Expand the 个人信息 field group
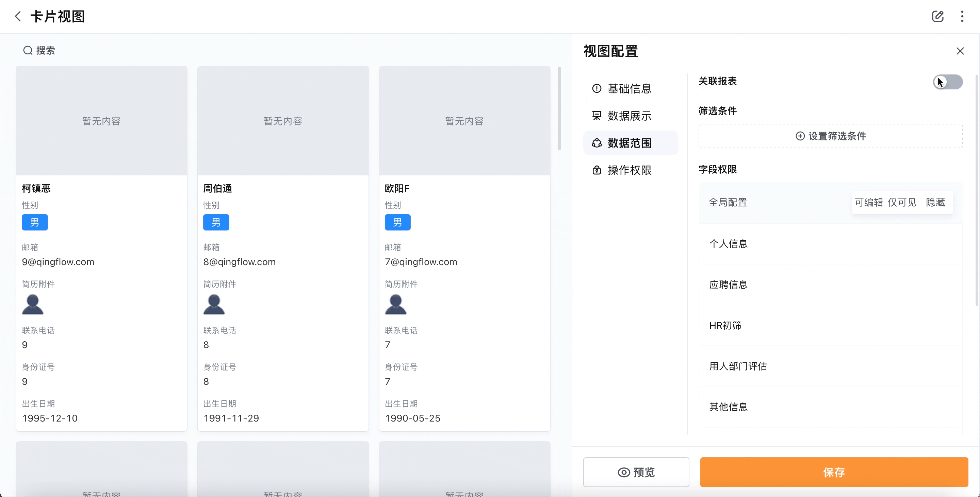This screenshot has width=980, height=497. pos(831,243)
